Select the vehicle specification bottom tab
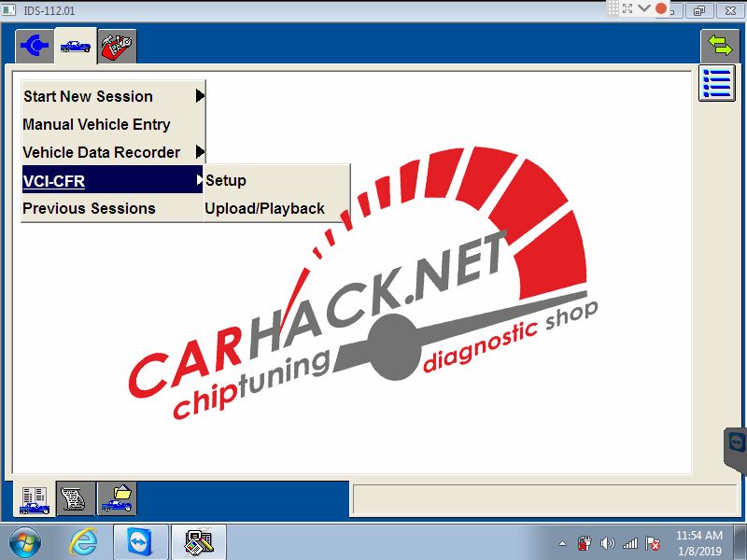Viewport: 747px width, 560px height. [35, 499]
